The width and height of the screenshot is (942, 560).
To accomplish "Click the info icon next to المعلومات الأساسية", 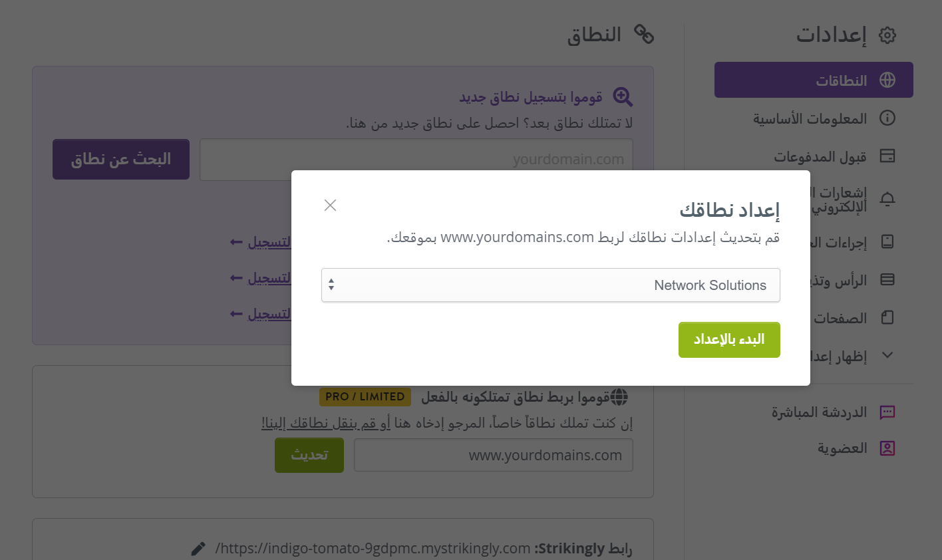I will 887,118.
